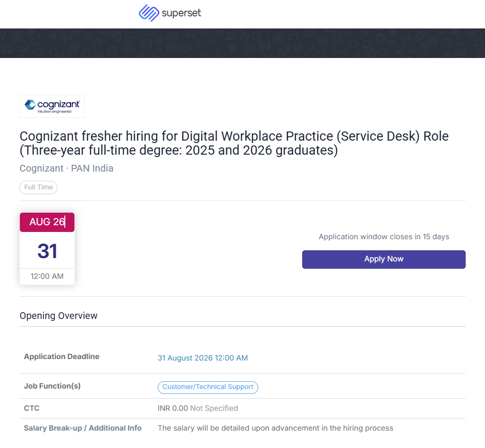The image size is (485, 448).
Task: Click the large 31 date on calendar card
Action: [x=47, y=251]
